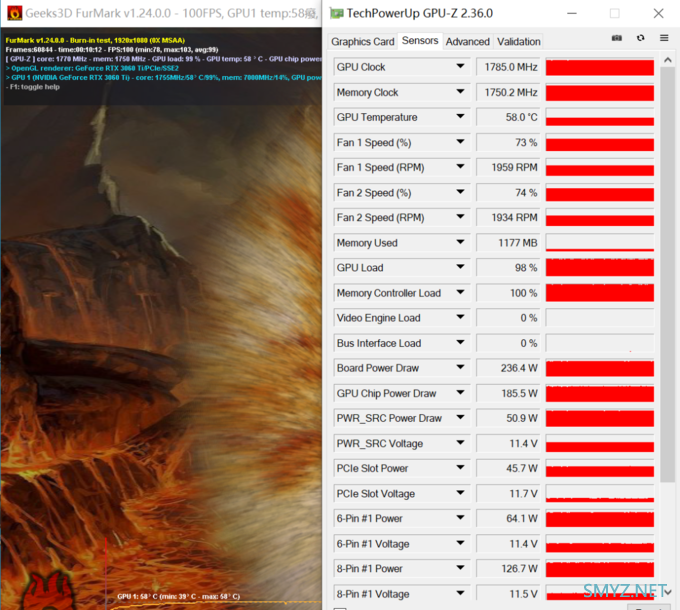680x610 pixels.
Task: Open 6-Pin #1 Power dropdown
Action: (x=460, y=518)
